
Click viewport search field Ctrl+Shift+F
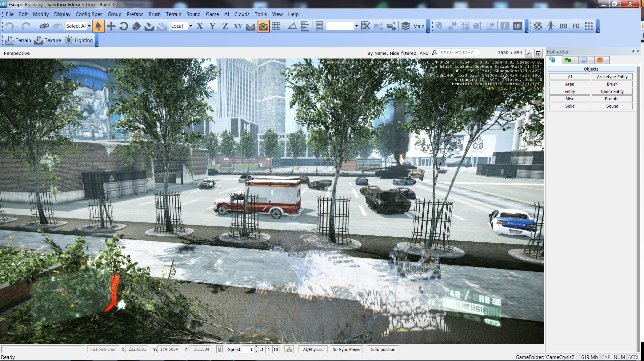456,52
